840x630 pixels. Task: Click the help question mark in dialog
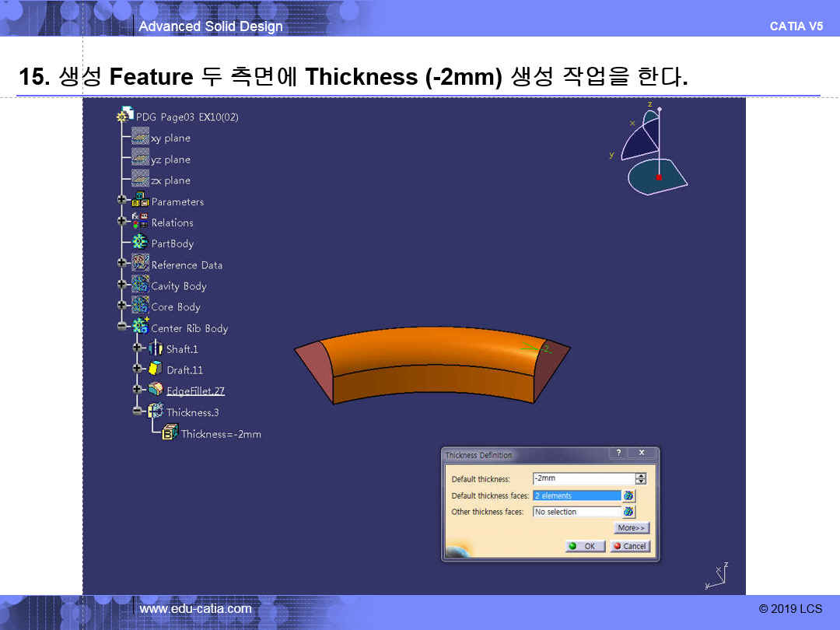coord(618,453)
